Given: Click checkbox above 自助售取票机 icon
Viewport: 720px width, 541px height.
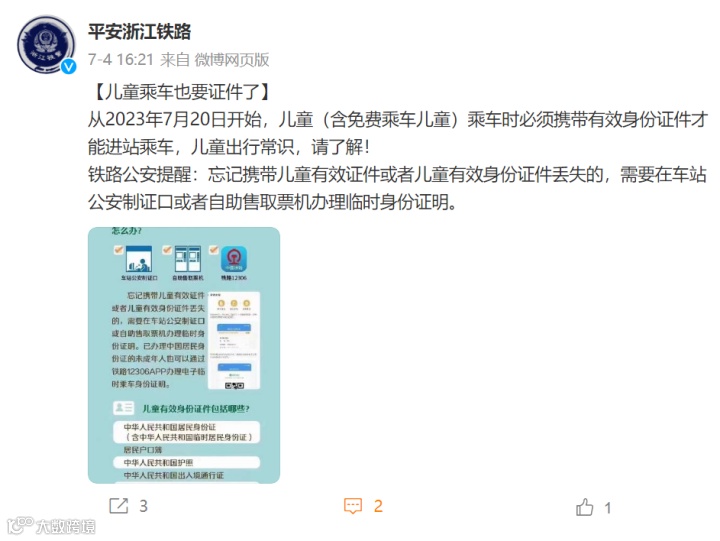Looking at the screenshot, I should 167,250.
